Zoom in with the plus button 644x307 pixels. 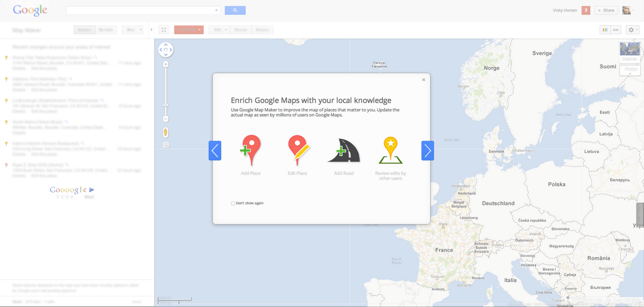pos(166,64)
